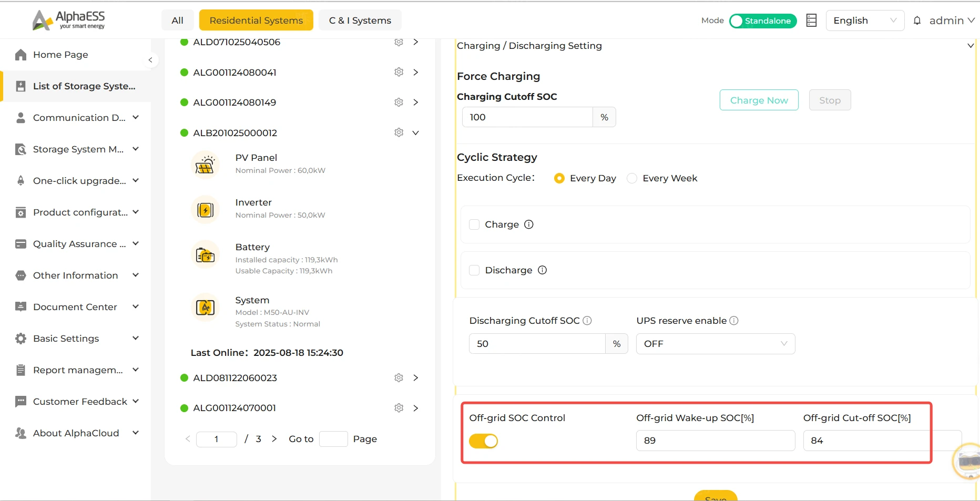Click the Go to page input box
Viewport: 980px width, 501px height.
coord(333,439)
